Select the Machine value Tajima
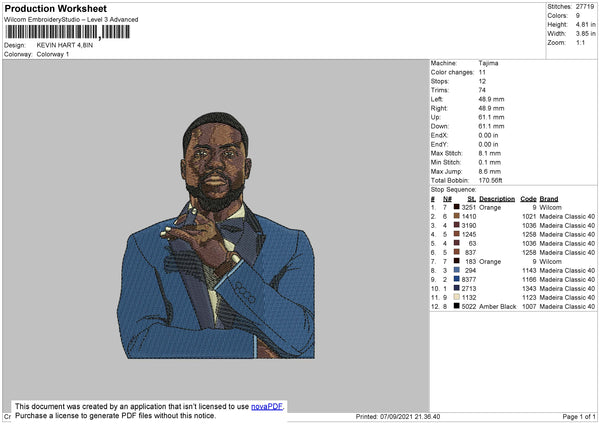 [488, 63]
